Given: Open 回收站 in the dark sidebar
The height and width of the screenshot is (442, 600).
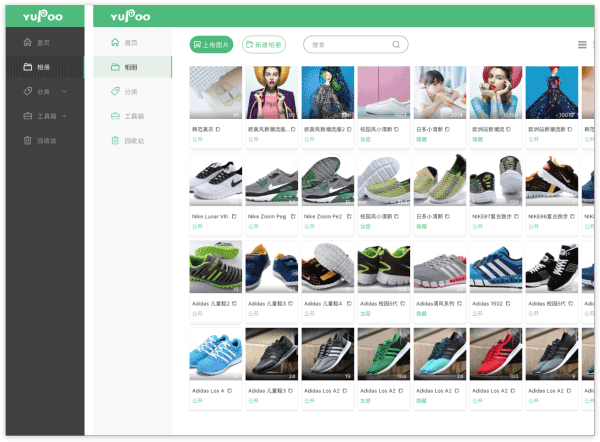Looking at the screenshot, I should click(45, 141).
